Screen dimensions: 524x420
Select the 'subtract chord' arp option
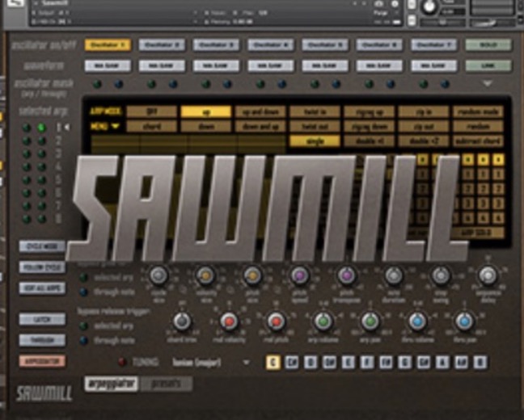coord(478,141)
